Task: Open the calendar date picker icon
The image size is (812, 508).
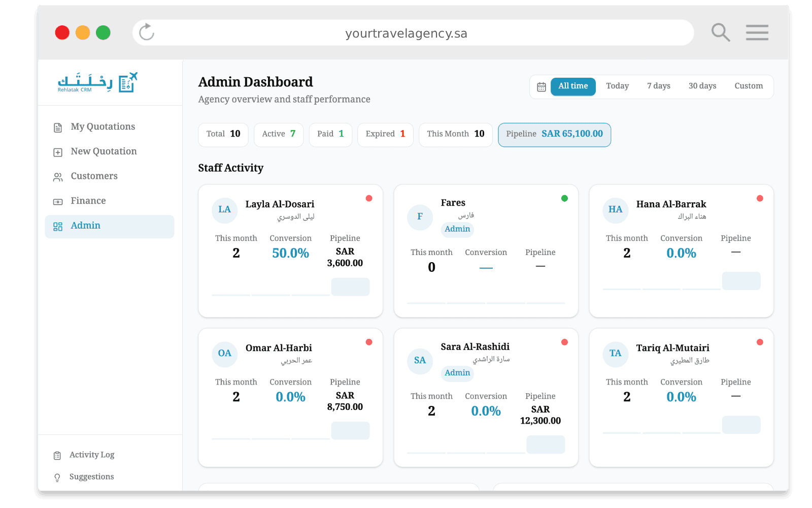Action: [541, 86]
